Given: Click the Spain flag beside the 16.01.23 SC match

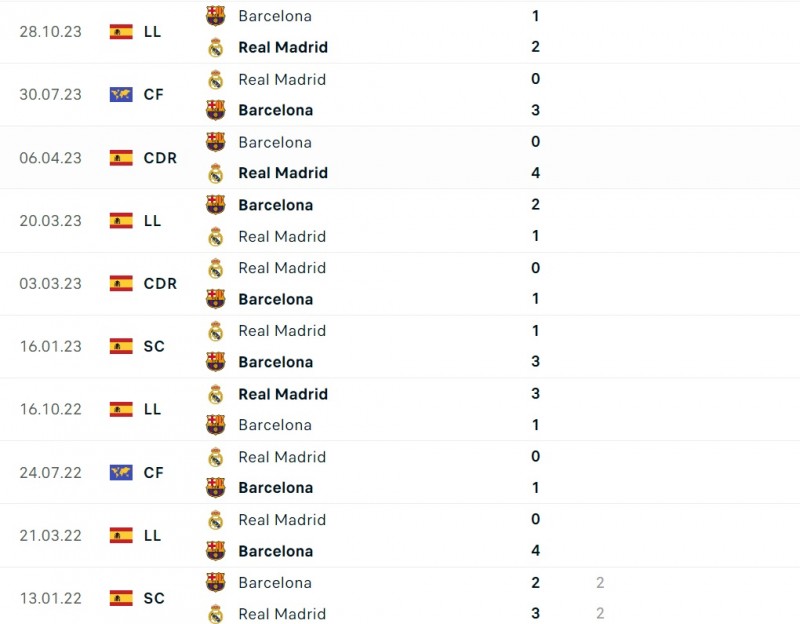Looking at the screenshot, I should click(x=121, y=346).
